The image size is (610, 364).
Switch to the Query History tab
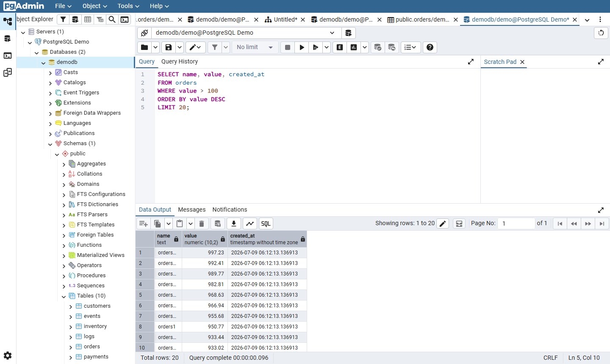pyautogui.click(x=180, y=61)
